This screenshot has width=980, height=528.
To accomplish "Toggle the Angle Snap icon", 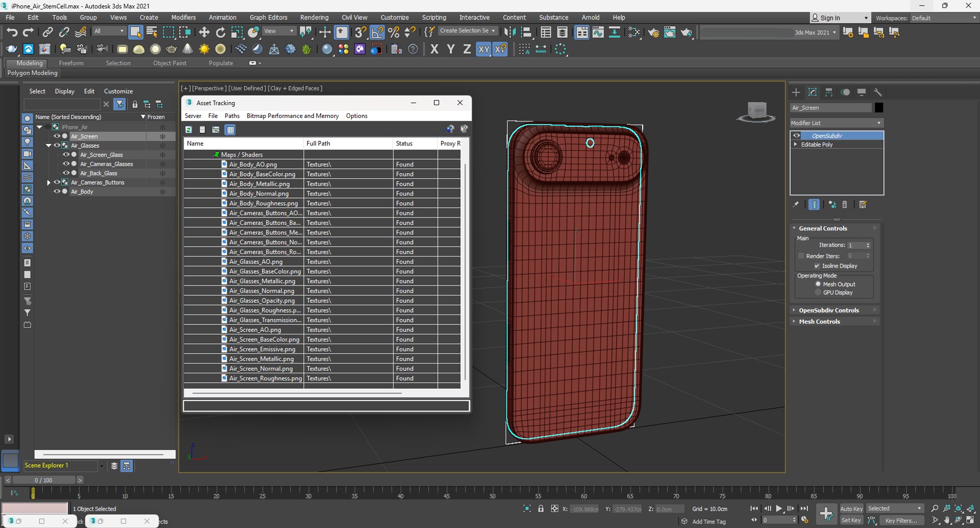I will (377, 32).
